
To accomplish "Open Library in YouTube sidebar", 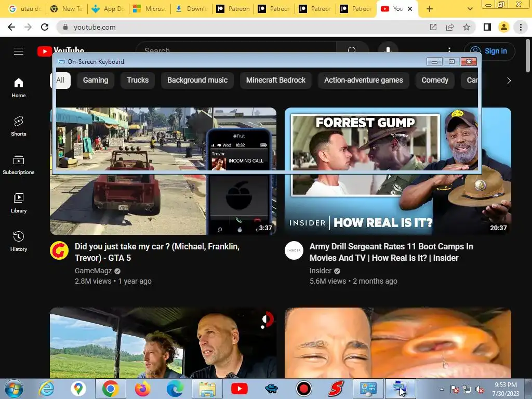I will [19, 203].
